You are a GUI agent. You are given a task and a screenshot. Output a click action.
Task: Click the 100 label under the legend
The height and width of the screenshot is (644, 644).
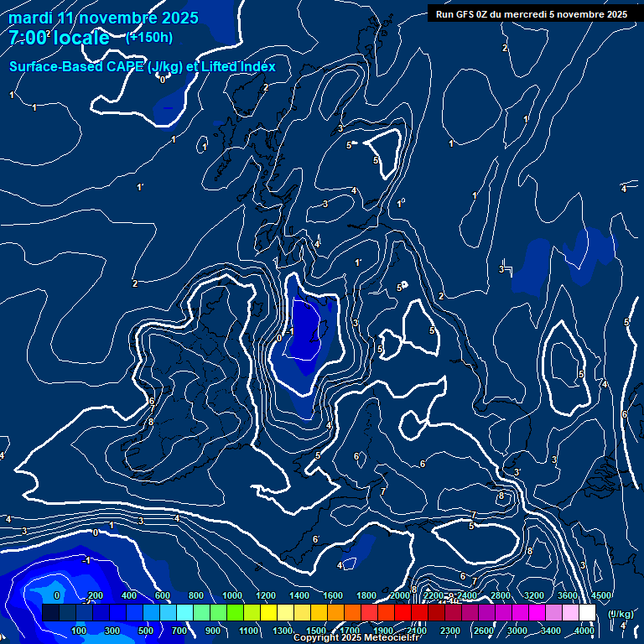(x=80, y=631)
